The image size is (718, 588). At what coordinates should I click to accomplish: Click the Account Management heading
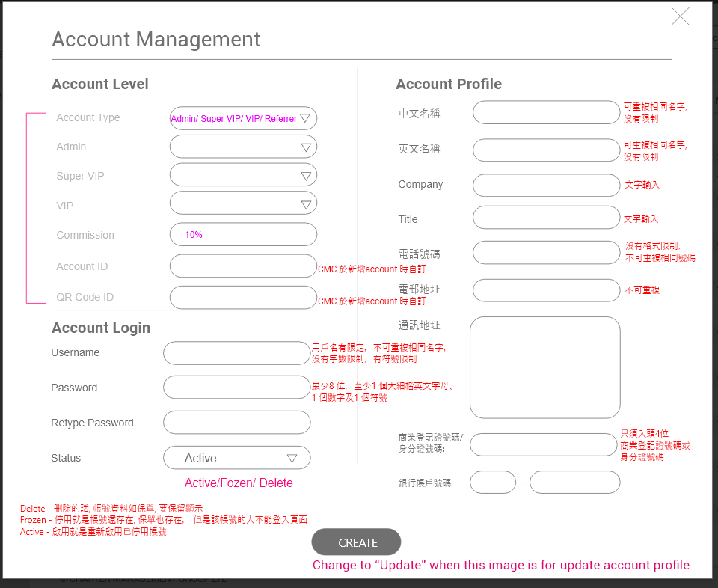point(156,40)
